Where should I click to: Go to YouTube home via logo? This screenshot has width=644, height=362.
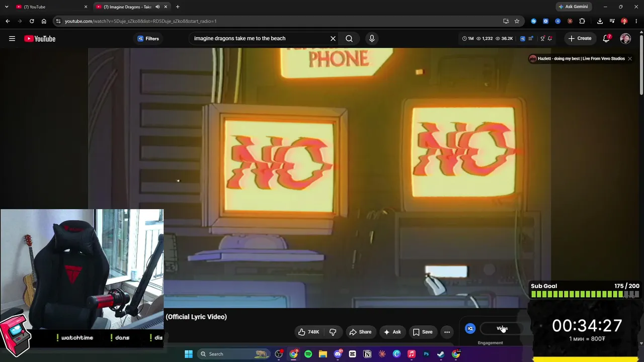pyautogui.click(x=40, y=39)
